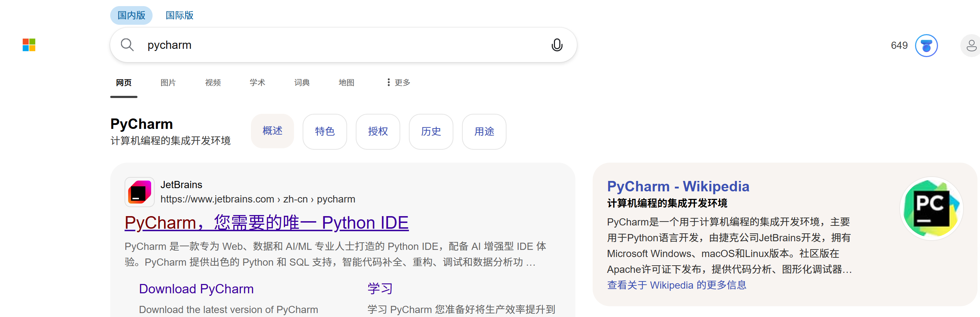
Task: Click the JetBrains site favicon
Action: click(x=140, y=192)
